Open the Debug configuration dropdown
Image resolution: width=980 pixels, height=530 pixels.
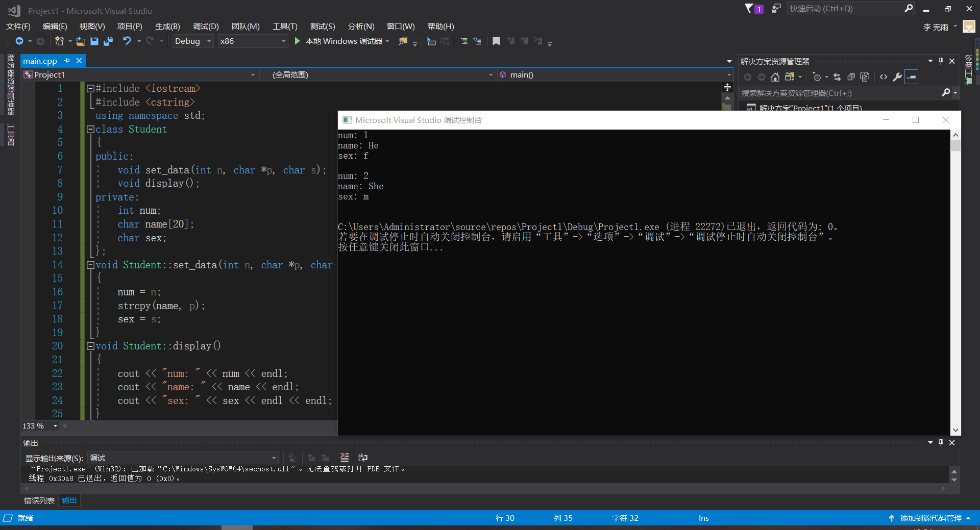(x=193, y=41)
